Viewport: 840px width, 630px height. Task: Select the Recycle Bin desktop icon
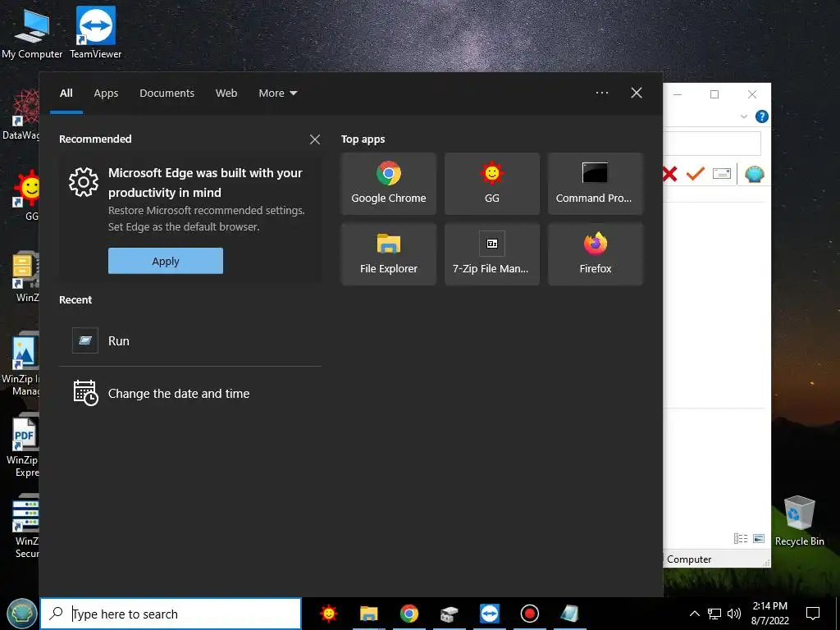(x=799, y=521)
